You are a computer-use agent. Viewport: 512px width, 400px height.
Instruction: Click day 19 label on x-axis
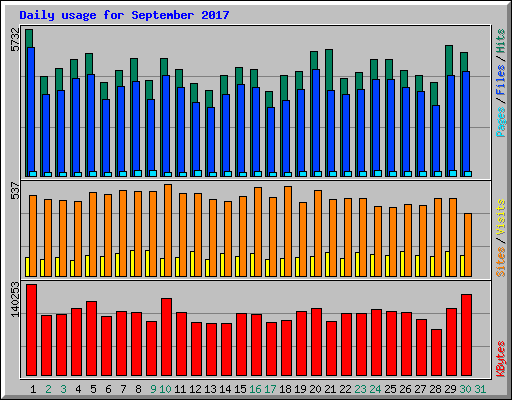(x=300, y=389)
